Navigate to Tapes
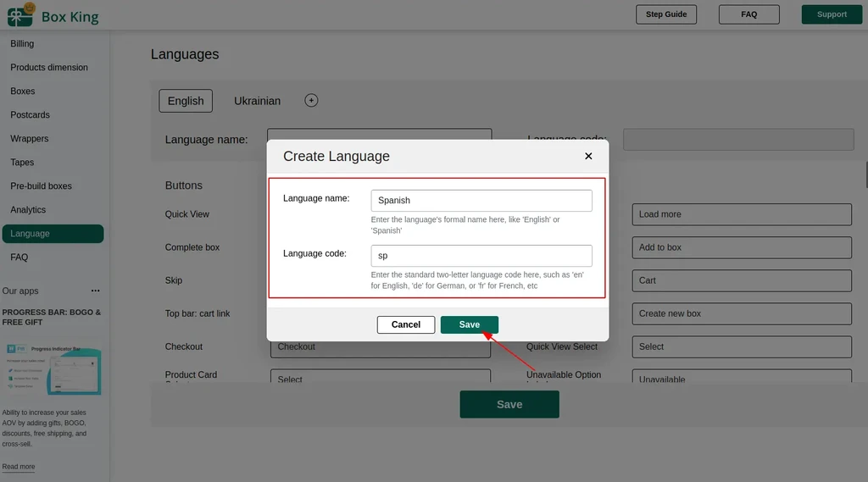The height and width of the screenshot is (482, 868). pyautogui.click(x=22, y=163)
